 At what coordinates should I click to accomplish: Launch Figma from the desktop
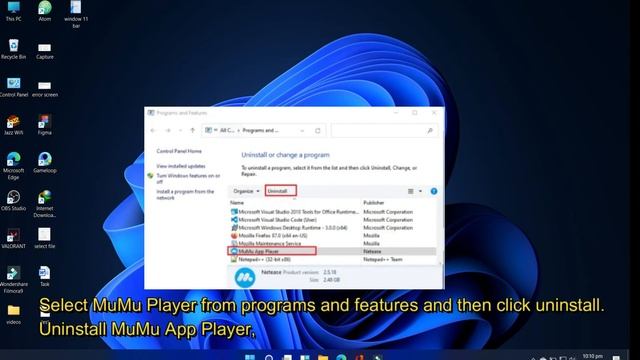click(44, 125)
